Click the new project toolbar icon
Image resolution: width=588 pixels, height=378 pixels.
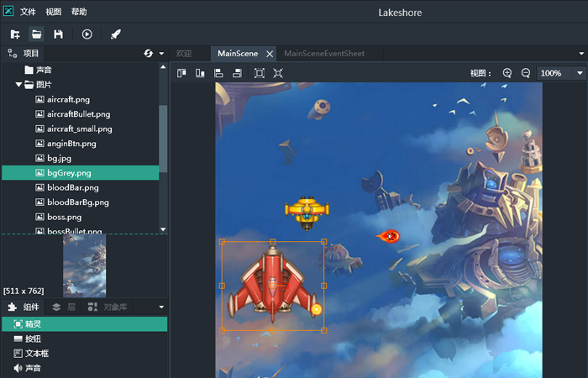(x=15, y=34)
